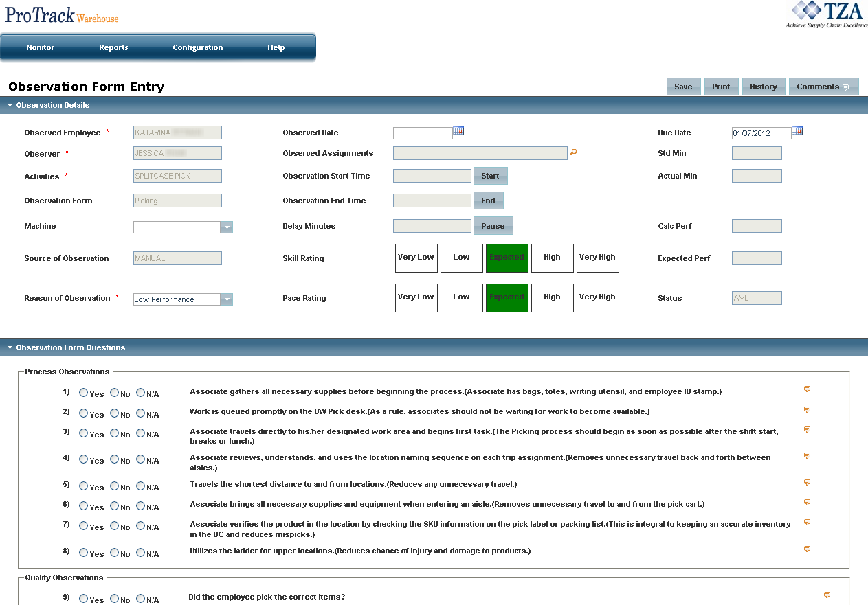Open comment icon for question 8
The width and height of the screenshot is (868, 605).
[x=807, y=549]
